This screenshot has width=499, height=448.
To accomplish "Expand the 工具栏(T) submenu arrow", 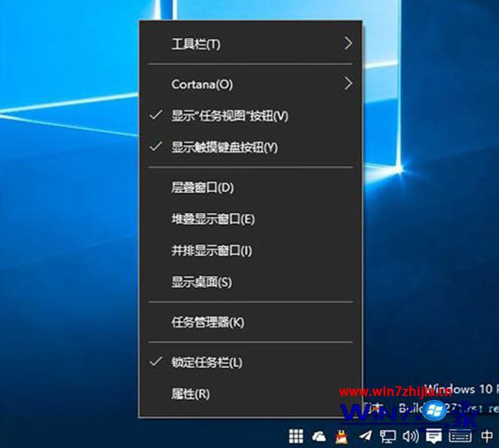I will tap(348, 43).
